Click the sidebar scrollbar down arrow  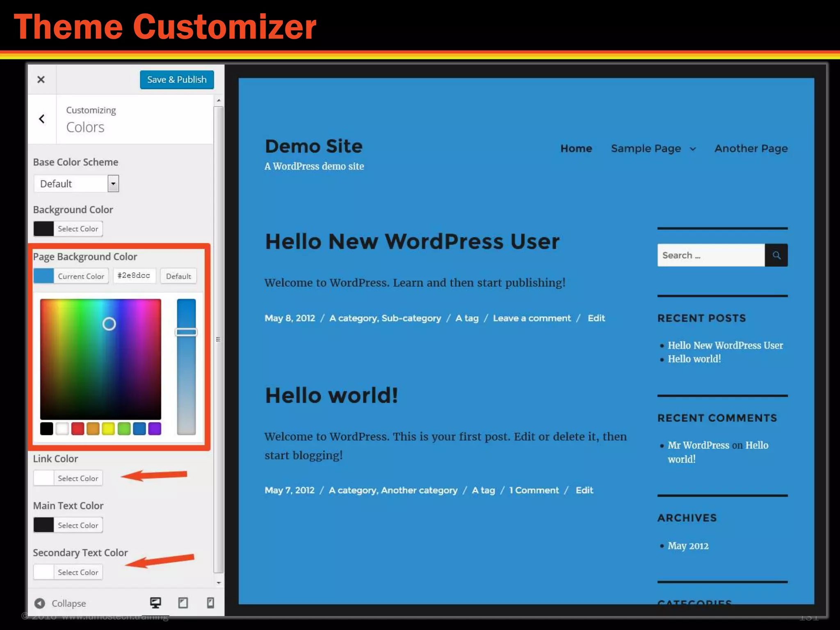coord(219,583)
